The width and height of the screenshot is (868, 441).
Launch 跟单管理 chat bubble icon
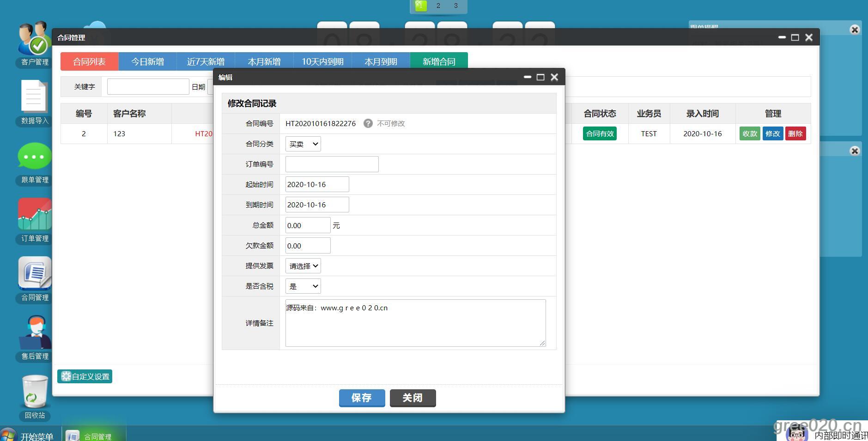[x=34, y=156]
